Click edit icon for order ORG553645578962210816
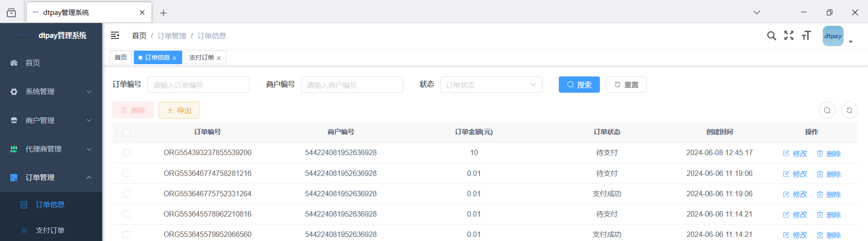The image size is (868, 241). [786, 214]
